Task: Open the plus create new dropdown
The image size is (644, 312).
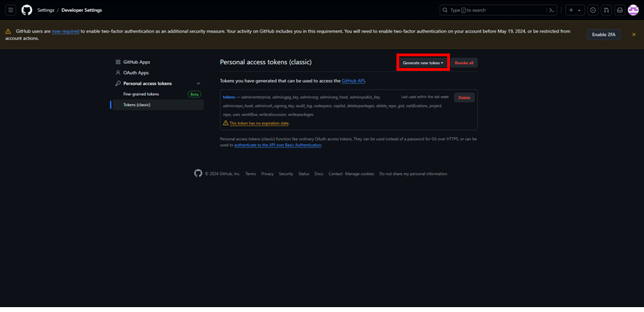Action: 575,10
